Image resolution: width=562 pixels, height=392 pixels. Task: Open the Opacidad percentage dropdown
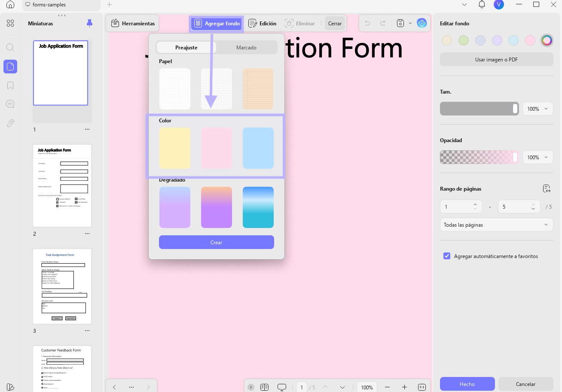click(538, 158)
